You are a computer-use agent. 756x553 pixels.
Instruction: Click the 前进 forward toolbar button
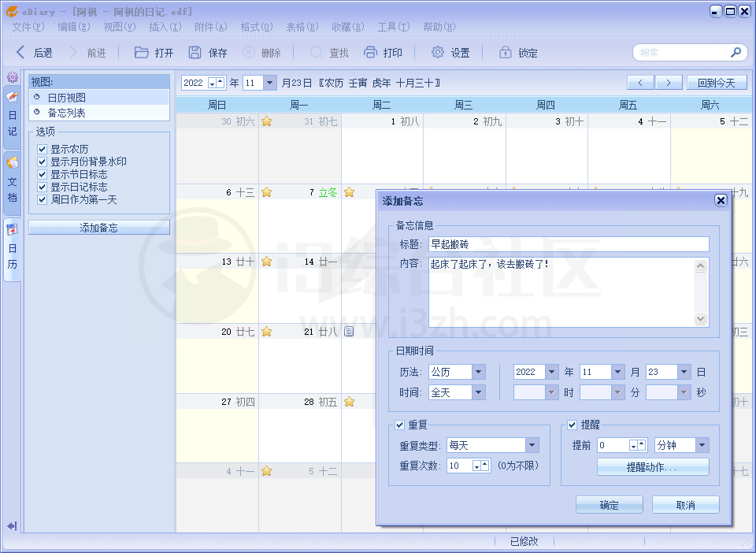[87, 53]
